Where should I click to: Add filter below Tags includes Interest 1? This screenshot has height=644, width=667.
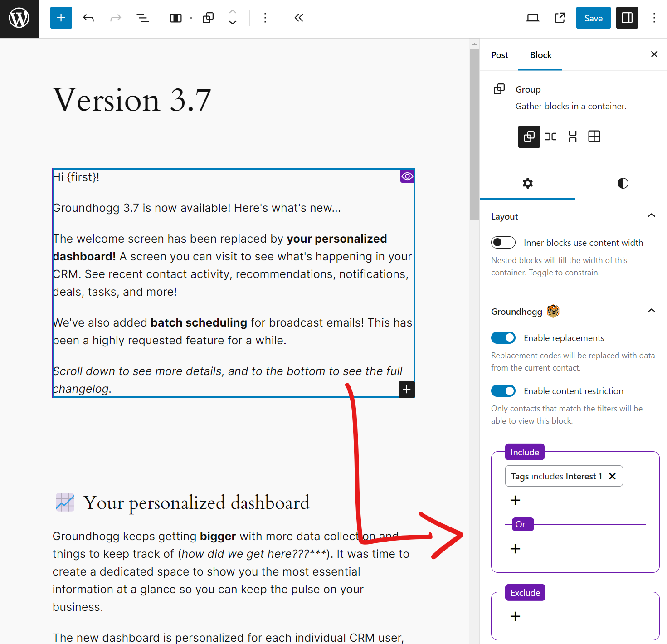[516, 500]
